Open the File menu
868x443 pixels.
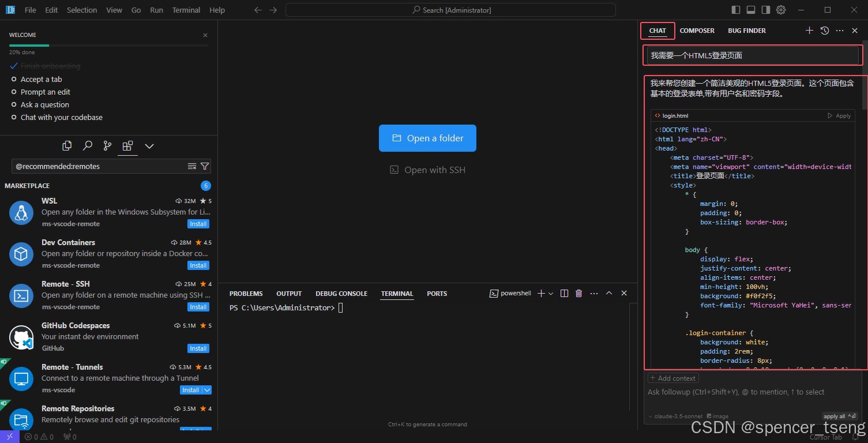(x=31, y=10)
